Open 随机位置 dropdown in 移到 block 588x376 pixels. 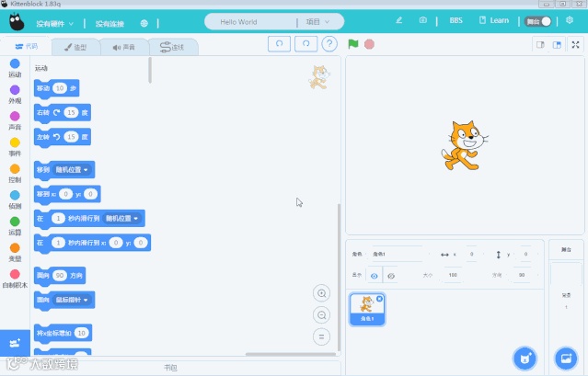pyautogui.click(x=72, y=170)
